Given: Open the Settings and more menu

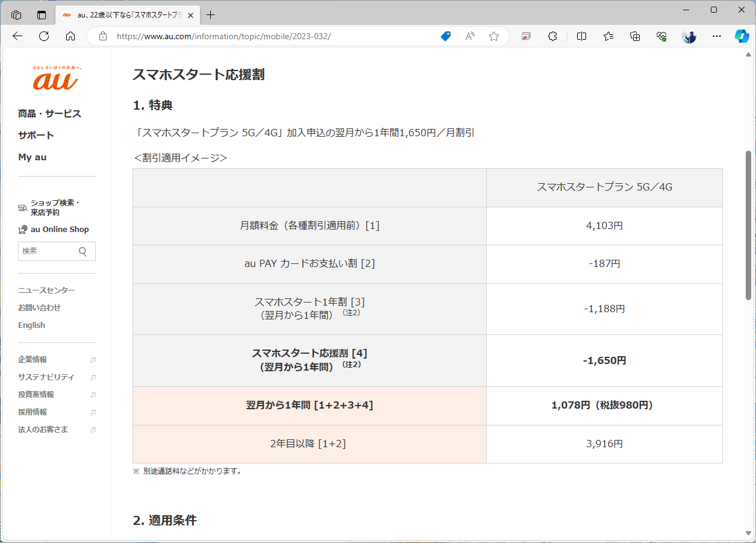Looking at the screenshot, I should pyautogui.click(x=716, y=36).
